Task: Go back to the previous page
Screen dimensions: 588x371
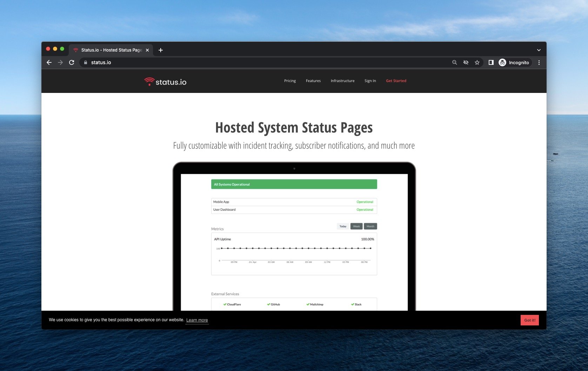Action: [x=49, y=62]
